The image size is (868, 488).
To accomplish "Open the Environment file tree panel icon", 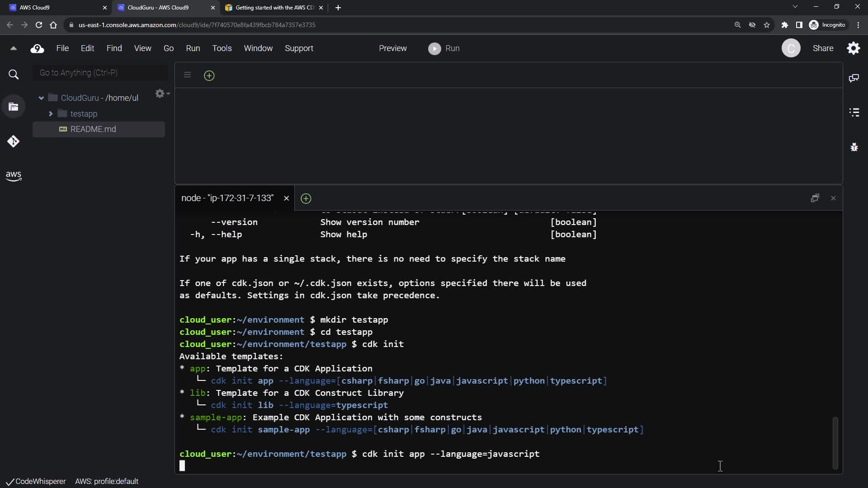I will (x=13, y=107).
